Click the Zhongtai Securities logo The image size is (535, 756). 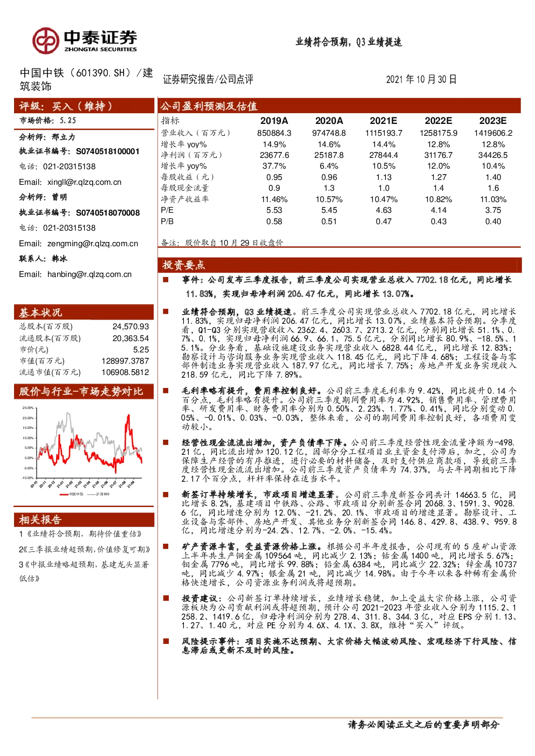pos(85,40)
